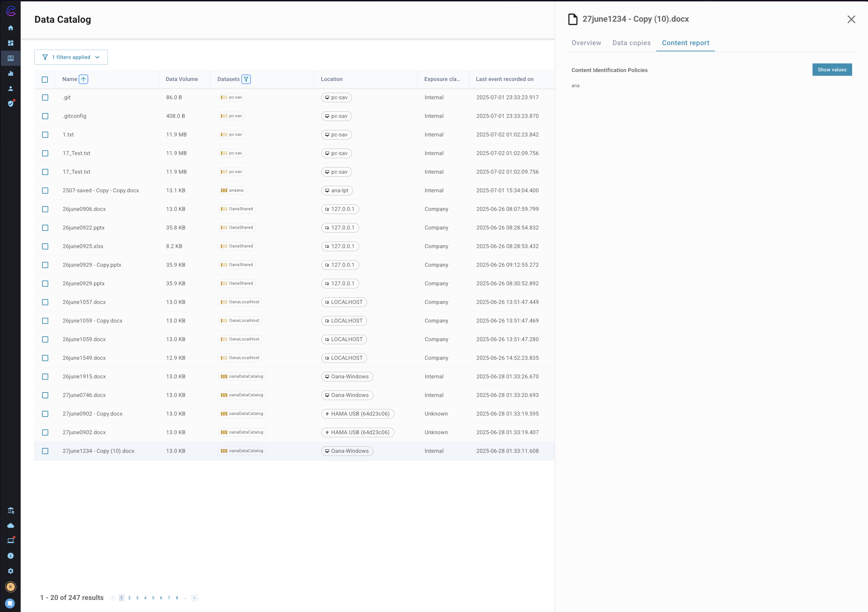
Task: Click the Show values button
Action: click(x=832, y=70)
